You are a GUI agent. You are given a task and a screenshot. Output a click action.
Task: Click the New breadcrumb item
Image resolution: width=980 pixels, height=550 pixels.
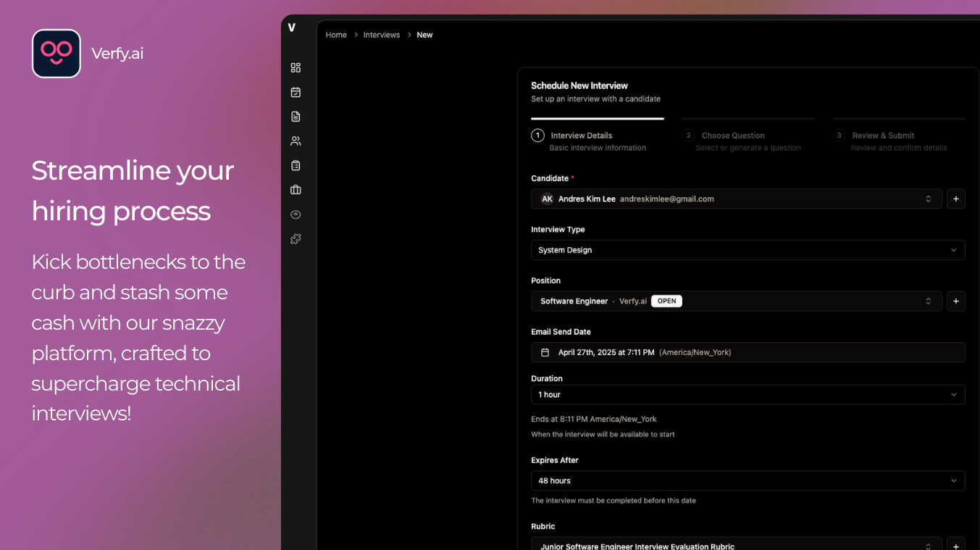pos(424,35)
